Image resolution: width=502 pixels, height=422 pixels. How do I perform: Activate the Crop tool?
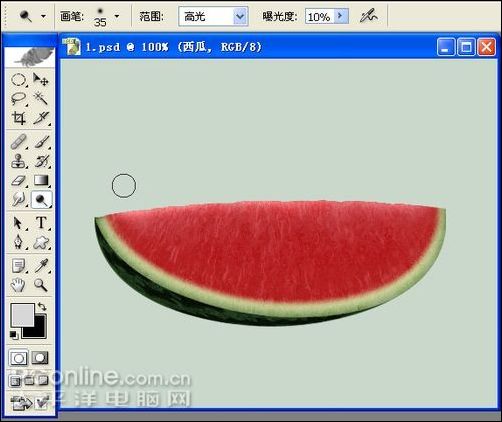[x=19, y=118]
